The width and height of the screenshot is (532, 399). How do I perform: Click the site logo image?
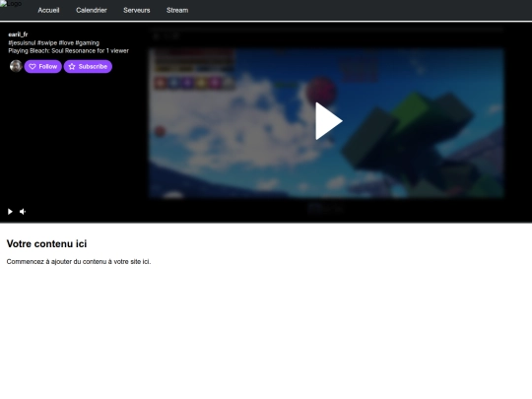pos(11,4)
